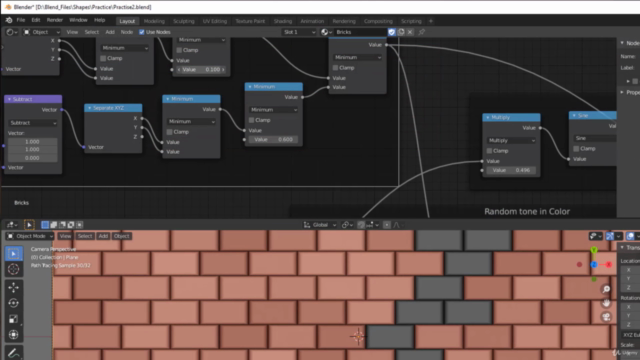Pin the node tree with pin icon
Image resolution: width=640 pixels, height=360 pixels.
click(x=422, y=32)
